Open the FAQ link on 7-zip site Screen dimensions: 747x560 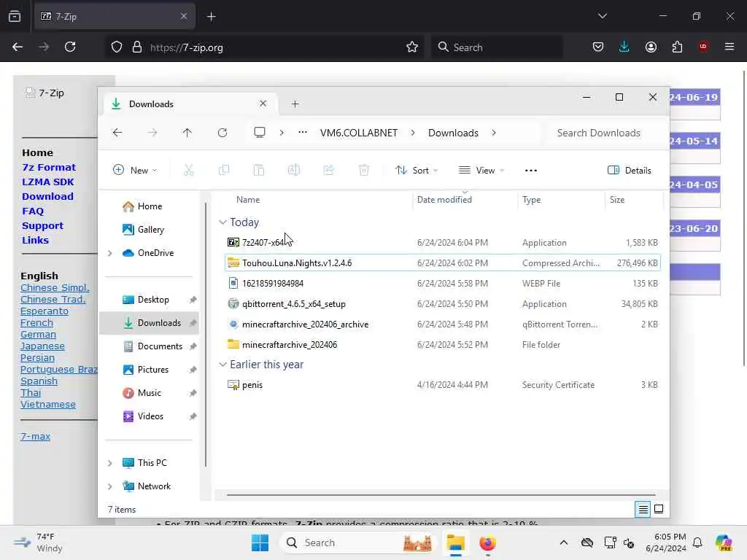pos(33,211)
